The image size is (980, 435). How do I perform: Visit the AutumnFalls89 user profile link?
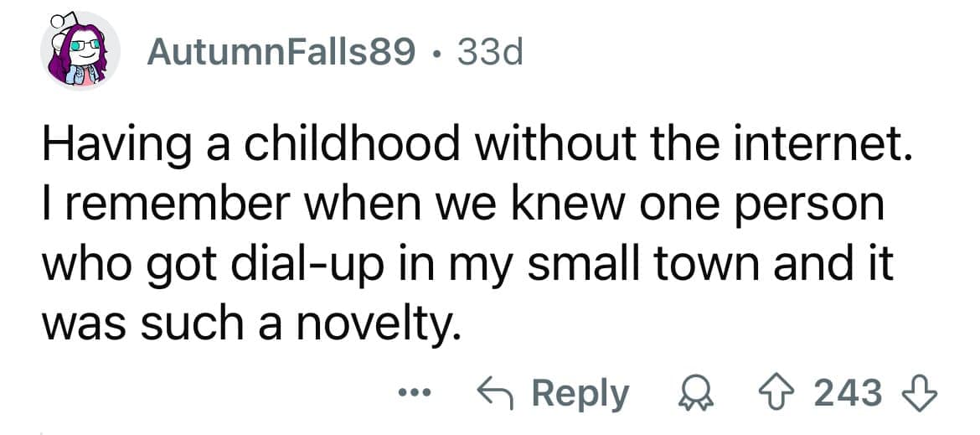coord(281,54)
